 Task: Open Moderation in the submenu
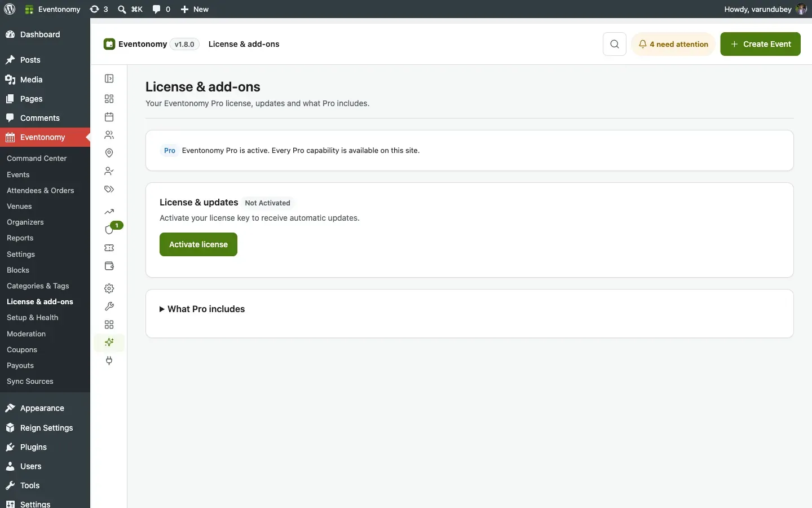coord(27,334)
